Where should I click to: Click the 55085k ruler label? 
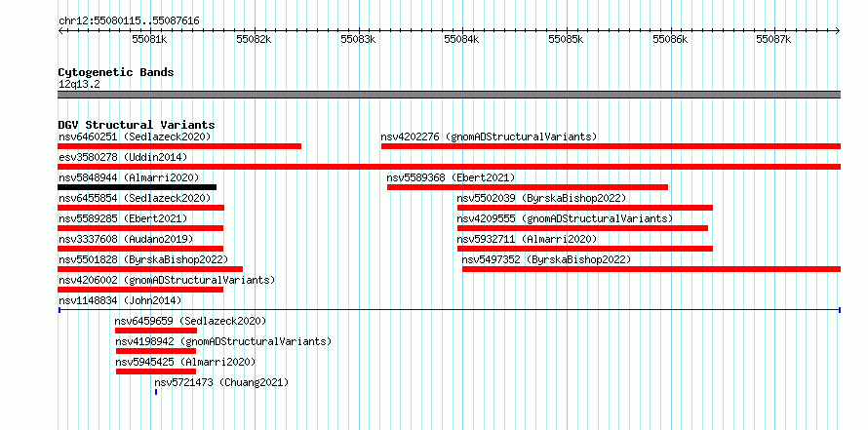click(x=567, y=39)
